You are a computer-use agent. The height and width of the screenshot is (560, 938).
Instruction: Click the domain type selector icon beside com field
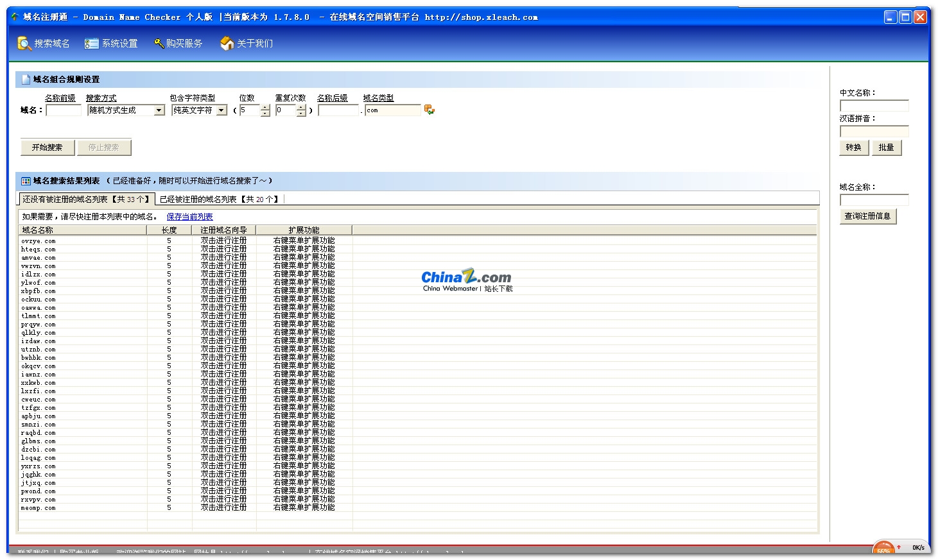pos(430,110)
